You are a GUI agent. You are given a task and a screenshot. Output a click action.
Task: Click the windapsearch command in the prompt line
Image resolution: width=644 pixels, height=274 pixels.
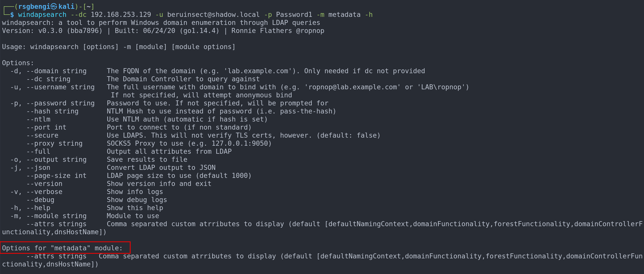pos(42,15)
